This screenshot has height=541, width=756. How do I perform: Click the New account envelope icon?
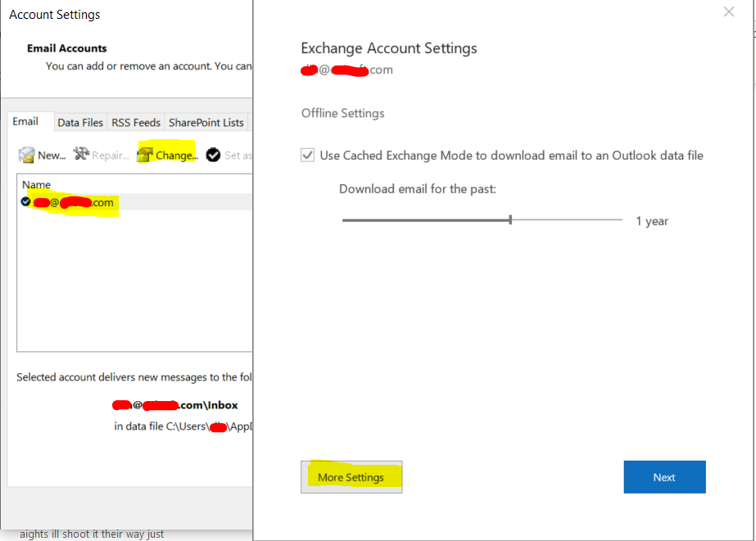point(27,156)
